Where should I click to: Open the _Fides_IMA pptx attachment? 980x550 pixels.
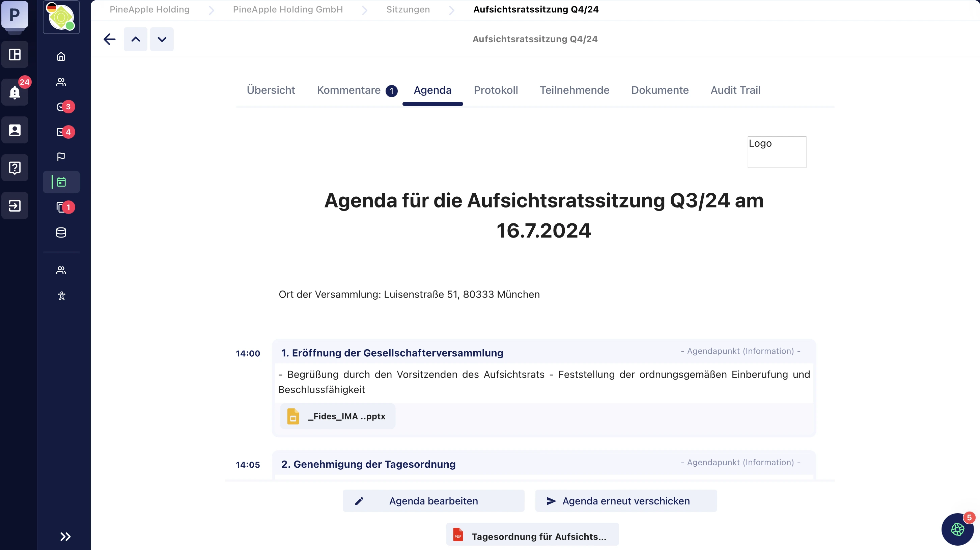coord(338,416)
